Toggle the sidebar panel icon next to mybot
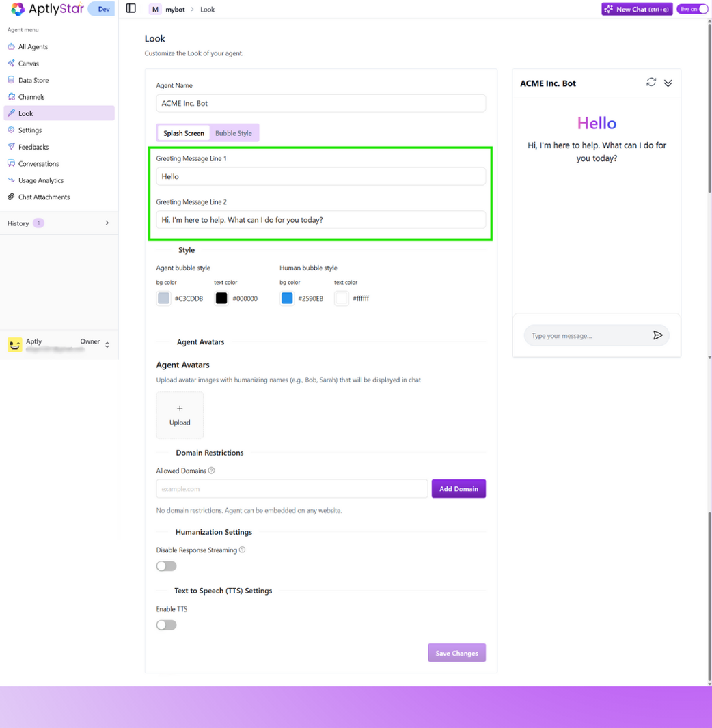The image size is (712, 728). tap(131, 8)
